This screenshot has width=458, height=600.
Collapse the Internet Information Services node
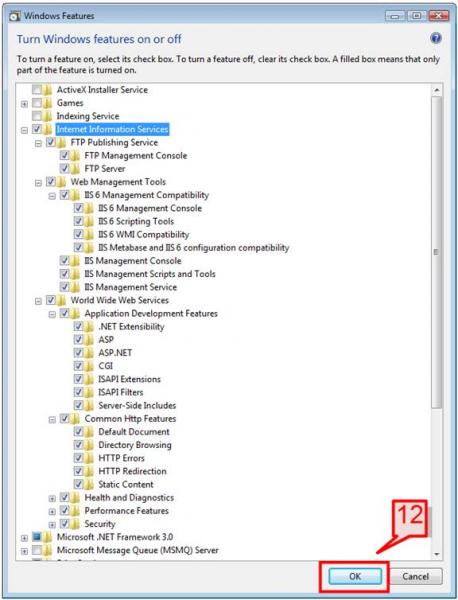click(x=24, y=130)
